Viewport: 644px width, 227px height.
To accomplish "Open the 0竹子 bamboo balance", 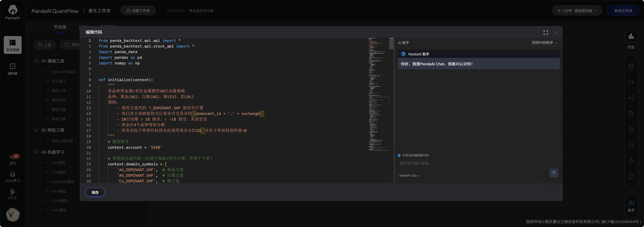I will [13, 195].
